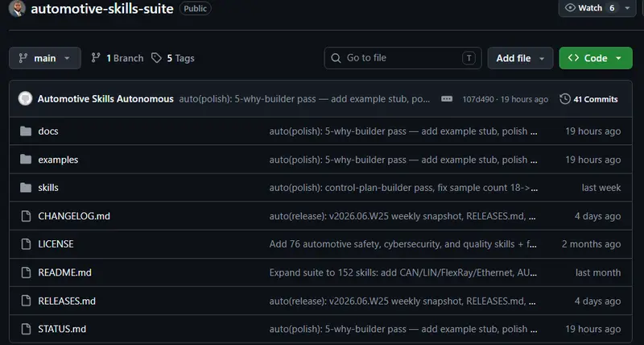Click the skills folder icon
This screenshot has height=345, width=644.
click(26, 188)
